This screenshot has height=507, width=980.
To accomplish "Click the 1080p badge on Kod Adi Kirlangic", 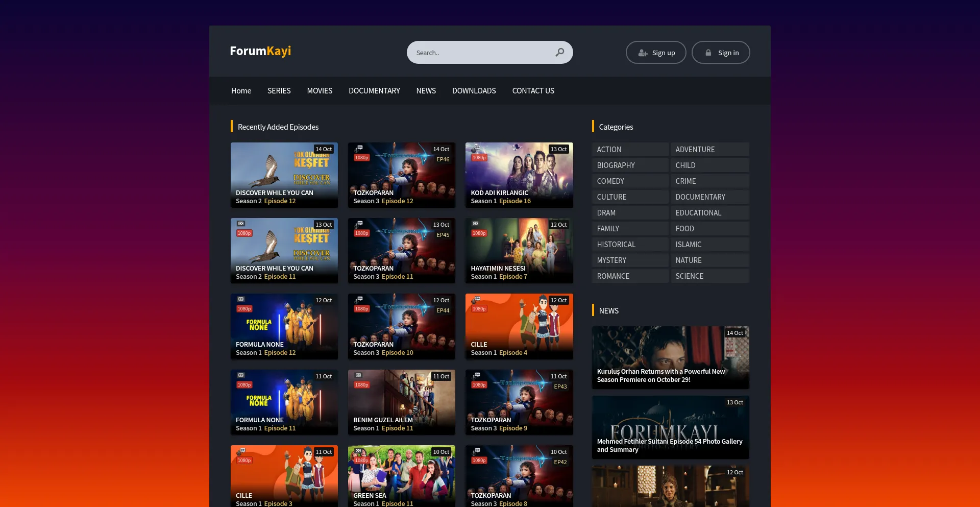I will pos(479,158).
